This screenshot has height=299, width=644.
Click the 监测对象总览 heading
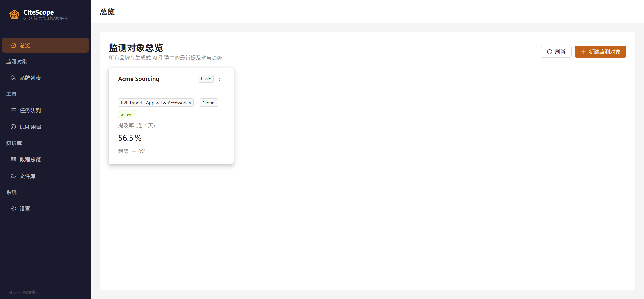(136, 48)
